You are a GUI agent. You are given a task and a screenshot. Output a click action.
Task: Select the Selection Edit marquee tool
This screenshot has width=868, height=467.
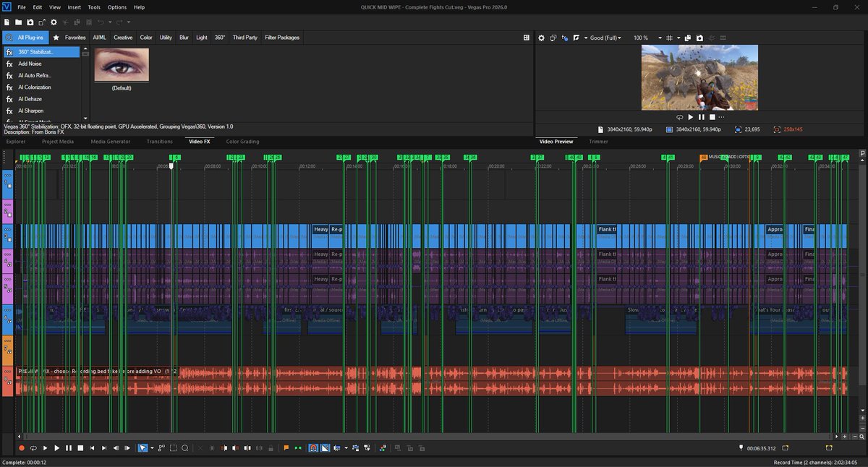pos(173,448)
